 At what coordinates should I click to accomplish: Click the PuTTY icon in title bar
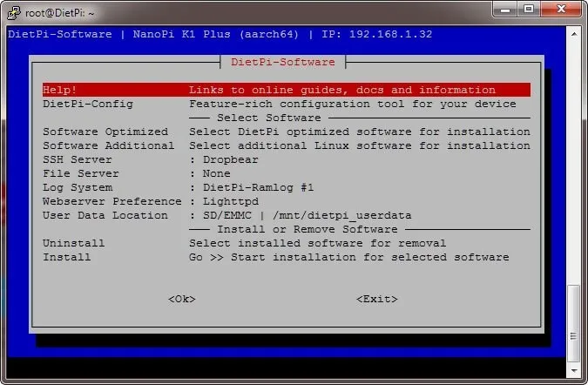coord(13,11)
